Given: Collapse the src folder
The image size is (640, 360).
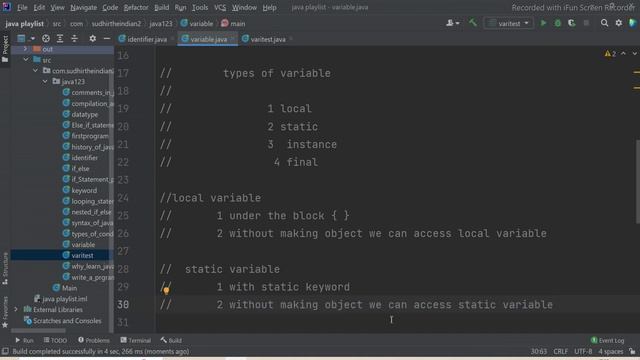Looking at the screenshot, I should point(26,60).
